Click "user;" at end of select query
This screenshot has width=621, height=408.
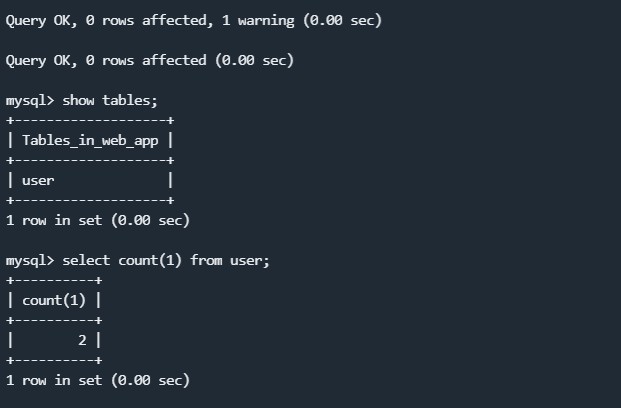[250, 260]
